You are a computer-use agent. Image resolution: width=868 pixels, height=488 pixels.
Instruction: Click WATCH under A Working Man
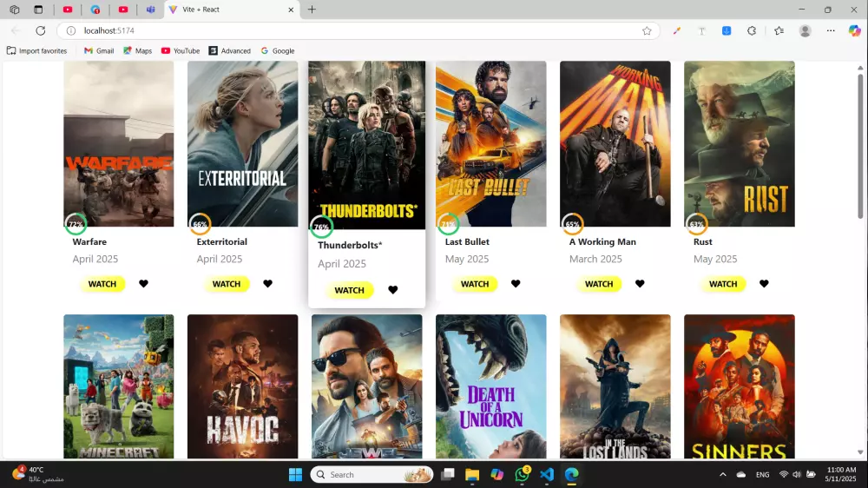[x=599, y=284]
